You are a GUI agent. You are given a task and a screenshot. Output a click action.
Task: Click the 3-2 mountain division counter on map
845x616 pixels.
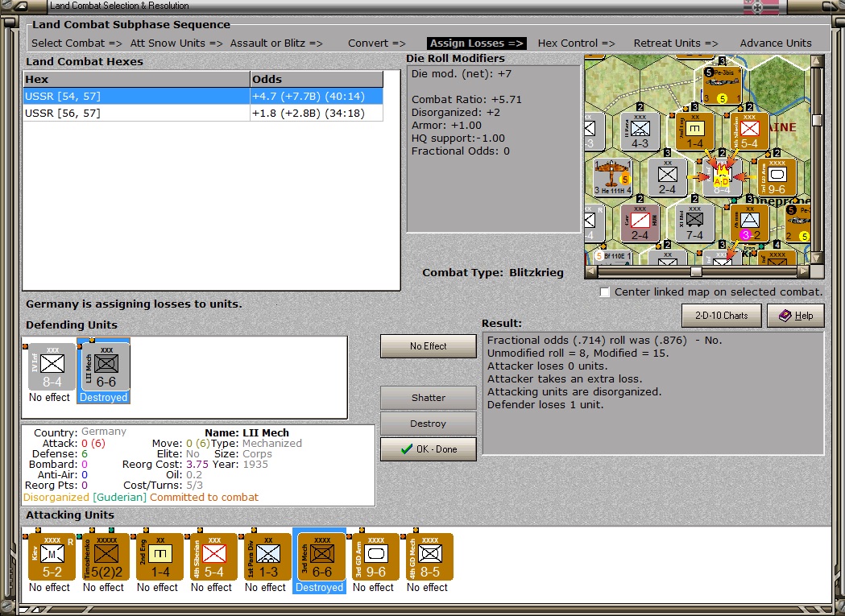point(750,223)
